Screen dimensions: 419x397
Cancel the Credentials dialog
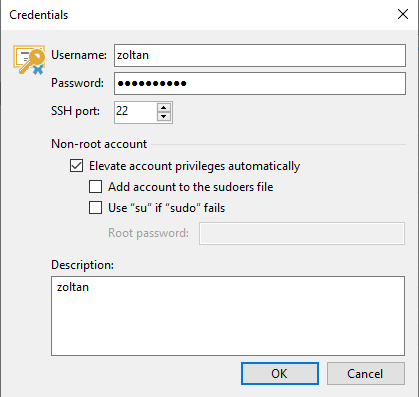[x=366, y=374]
